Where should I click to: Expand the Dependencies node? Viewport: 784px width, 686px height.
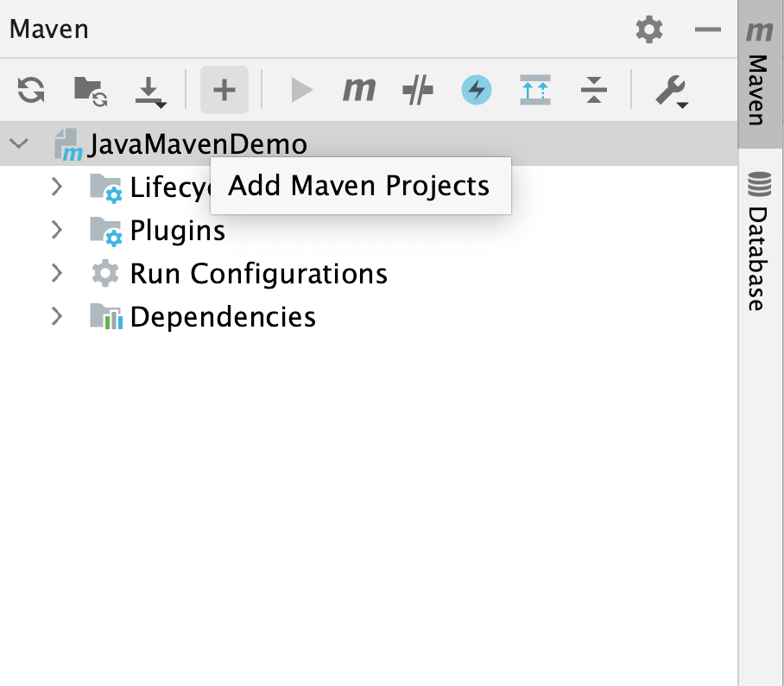point(57,316)
